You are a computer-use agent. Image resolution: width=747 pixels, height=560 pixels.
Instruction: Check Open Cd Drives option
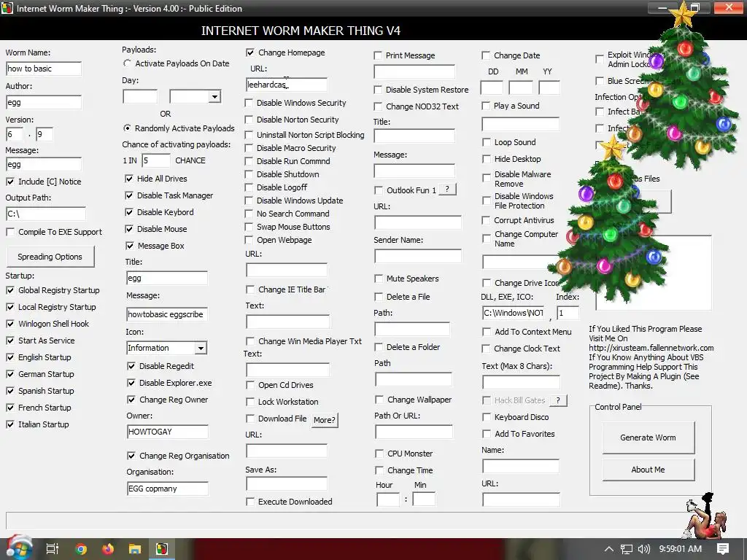(250, 385)
